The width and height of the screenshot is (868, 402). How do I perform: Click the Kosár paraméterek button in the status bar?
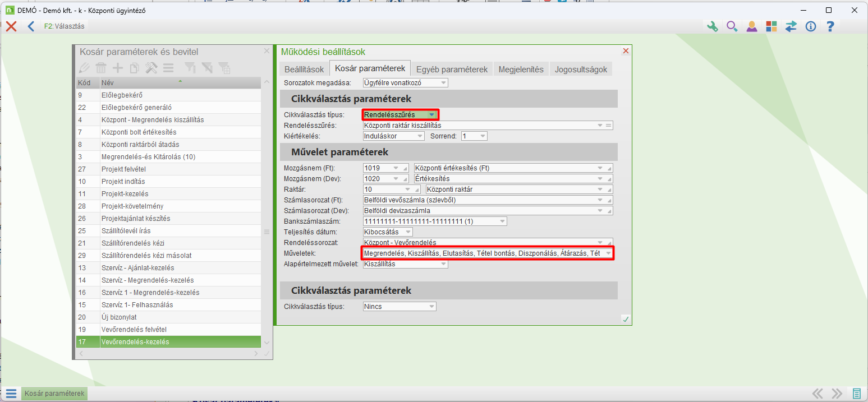54,393
